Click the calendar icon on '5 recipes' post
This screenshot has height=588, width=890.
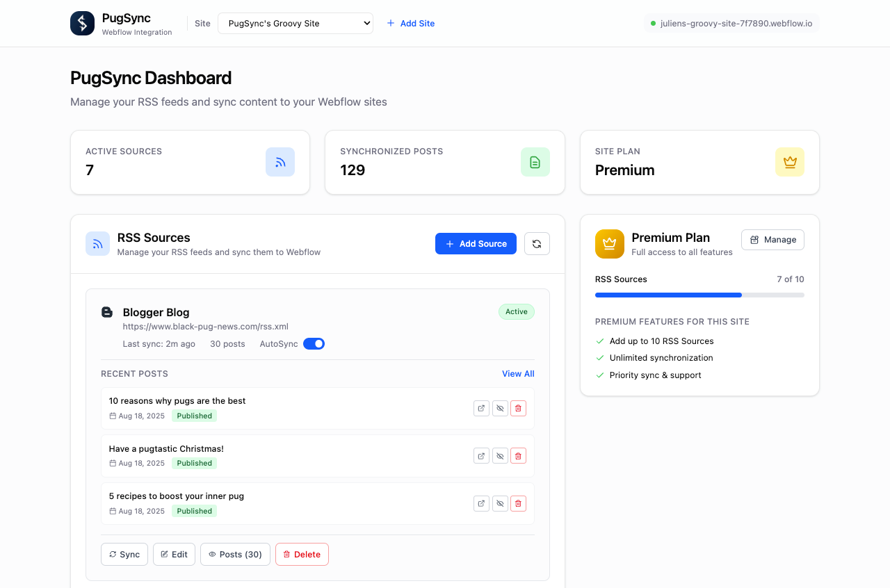coord(113,511)
